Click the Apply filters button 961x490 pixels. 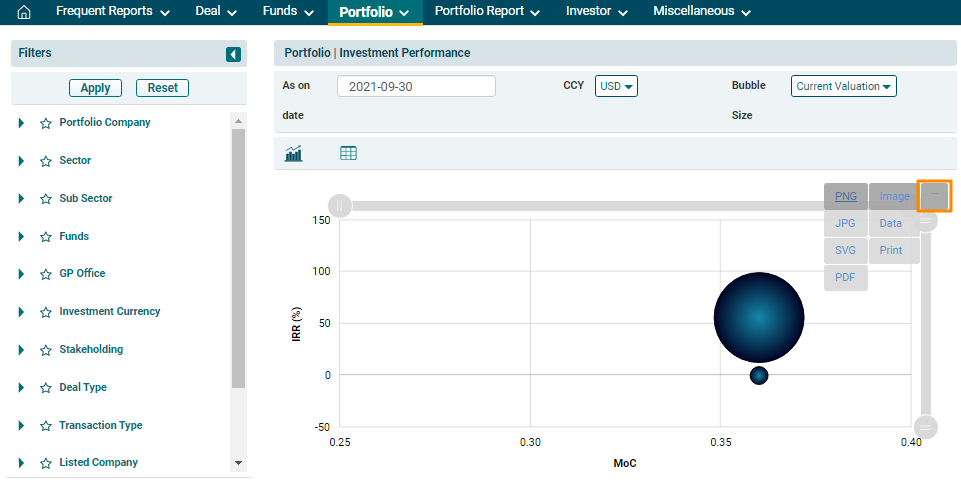click(95, 88)
